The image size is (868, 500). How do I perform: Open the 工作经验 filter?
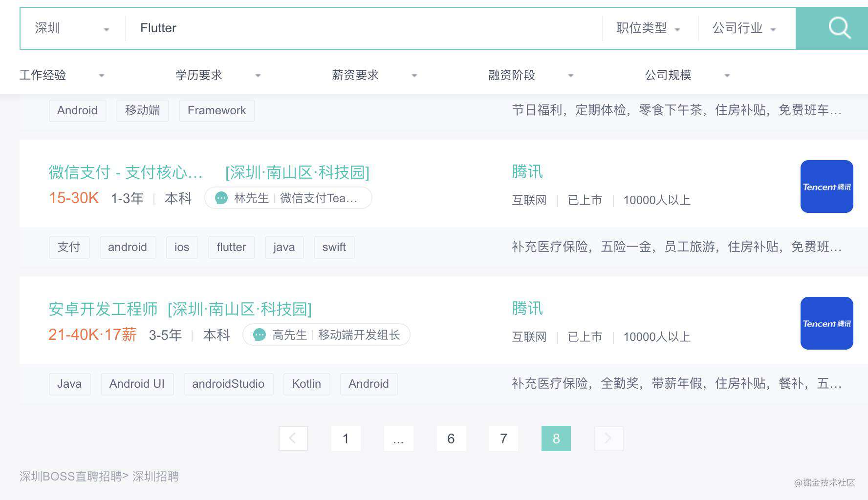click(x=62, y=75)
